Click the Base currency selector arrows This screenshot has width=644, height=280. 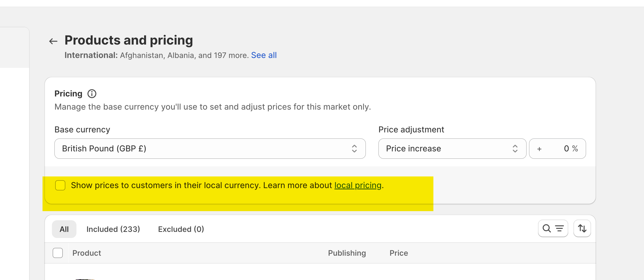point(354,149)
